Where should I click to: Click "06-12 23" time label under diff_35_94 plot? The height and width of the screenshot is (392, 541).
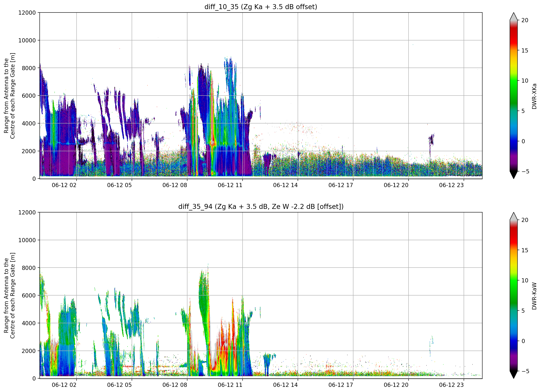[x=452, y=385]
